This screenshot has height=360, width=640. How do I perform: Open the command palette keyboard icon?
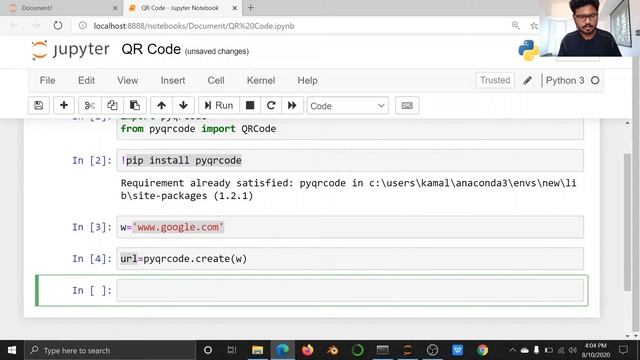click(x=407, y=105)
